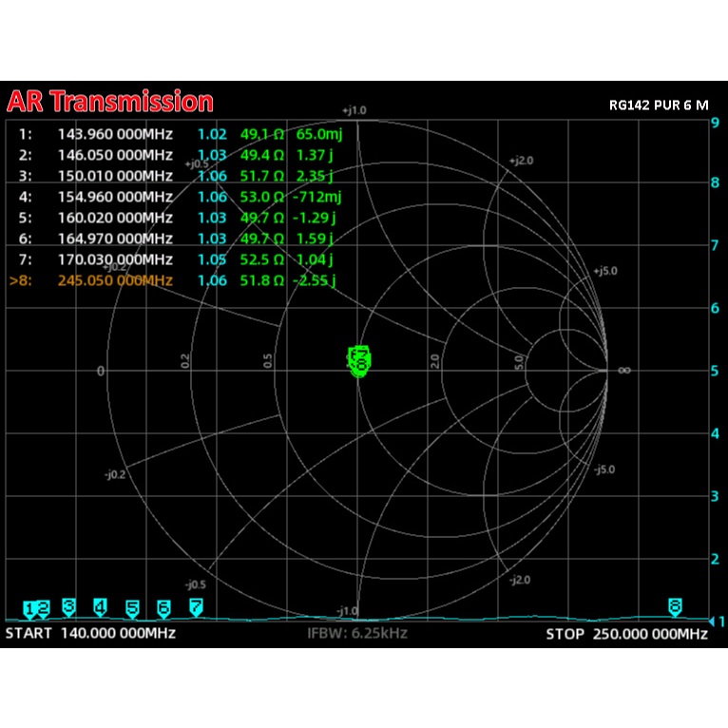
Task: Click the IFBW: 6.25kHz setting
Action: (357, 633)
